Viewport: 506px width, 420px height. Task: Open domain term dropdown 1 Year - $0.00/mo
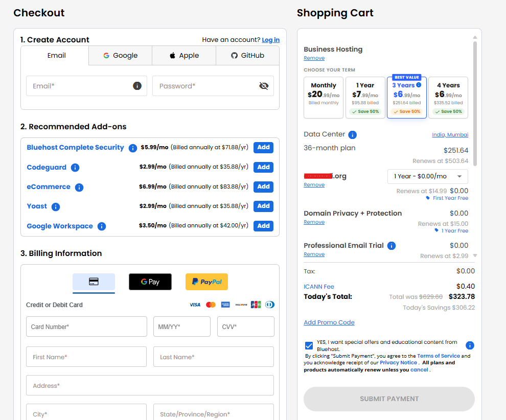(x=428, y=176)
